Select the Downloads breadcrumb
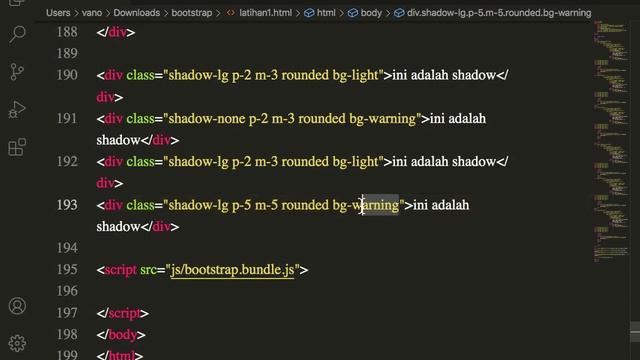The width and height of the screenshot is (640, 360). [x=137, y=13]
